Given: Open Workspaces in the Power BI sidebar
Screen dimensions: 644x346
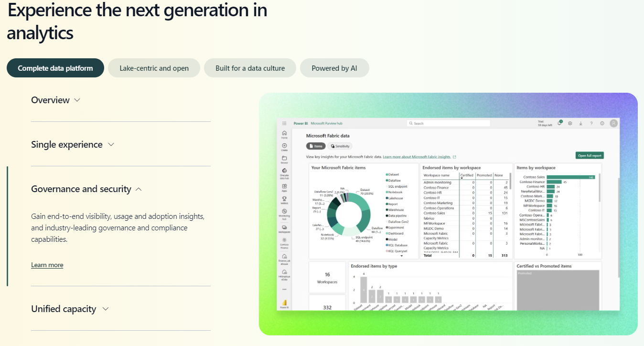Looking at the screenshot, I should pos(284,229).
